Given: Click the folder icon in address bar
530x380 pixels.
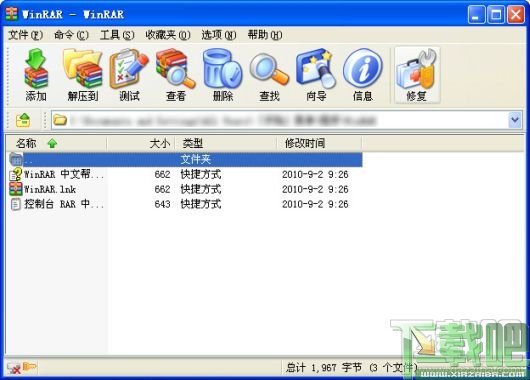Looking at the screenshot, I should tap(60, 120).
